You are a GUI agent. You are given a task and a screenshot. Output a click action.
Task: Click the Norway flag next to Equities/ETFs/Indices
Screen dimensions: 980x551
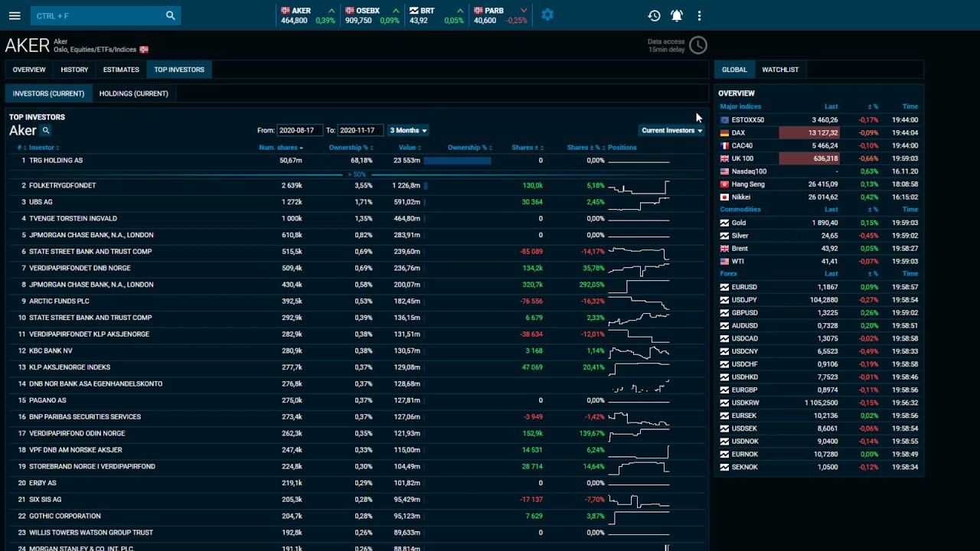click(x=144, y=50)
